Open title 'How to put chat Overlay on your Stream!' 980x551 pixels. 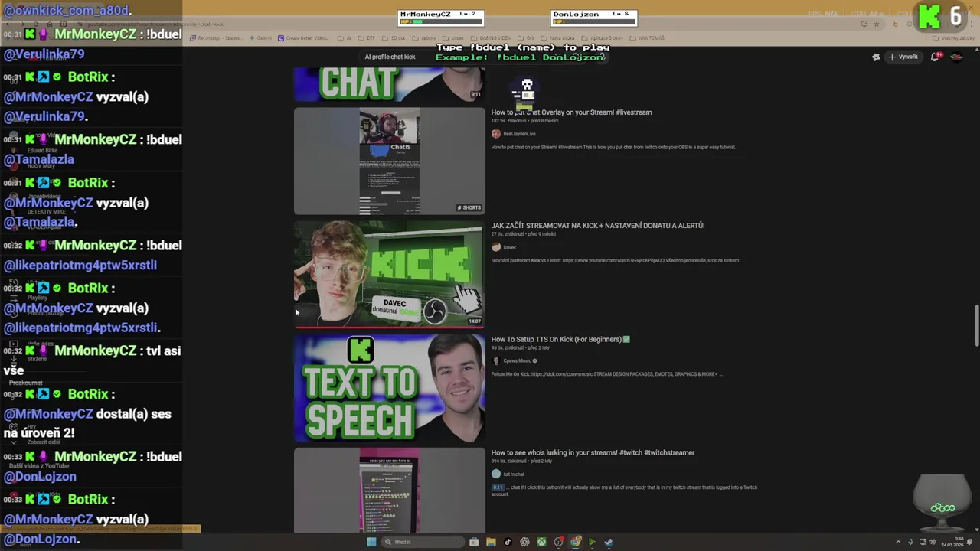pos(571,112)
